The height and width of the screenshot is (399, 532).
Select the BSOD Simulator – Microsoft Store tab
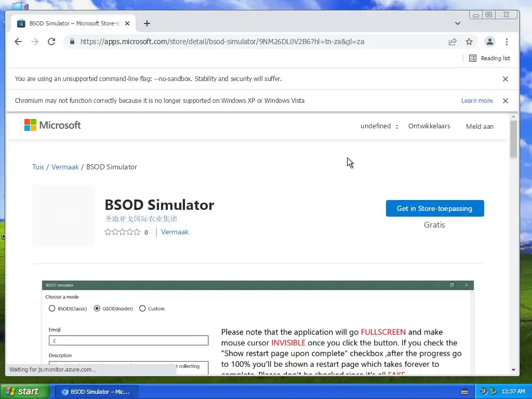(73, 23)
